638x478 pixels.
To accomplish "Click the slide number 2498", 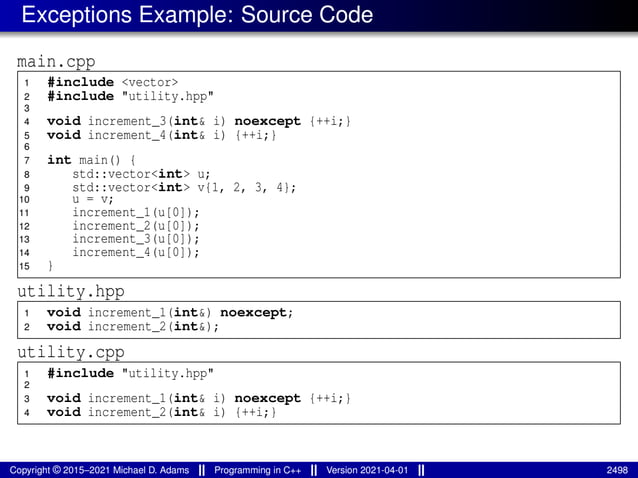I will coord(617,470).
